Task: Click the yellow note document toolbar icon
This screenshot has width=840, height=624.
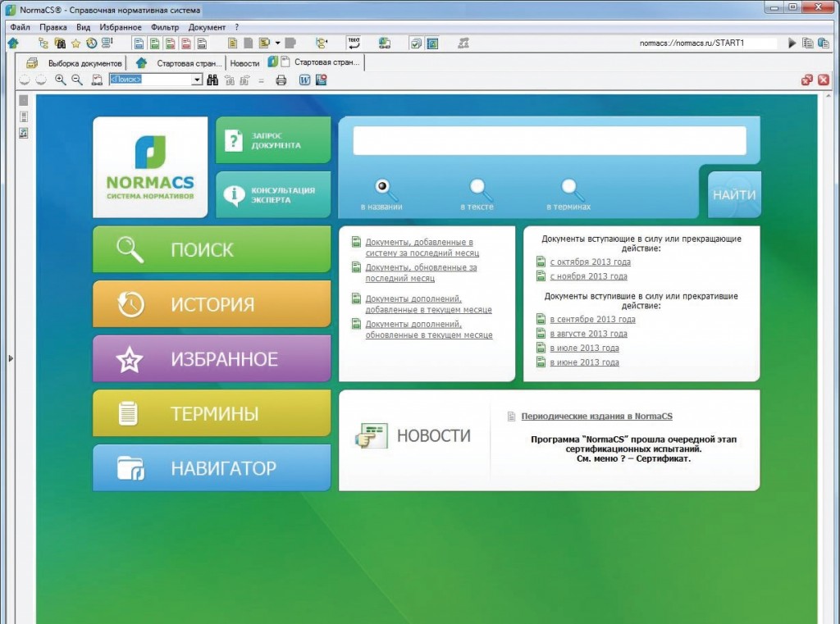Action: (232, 43)
